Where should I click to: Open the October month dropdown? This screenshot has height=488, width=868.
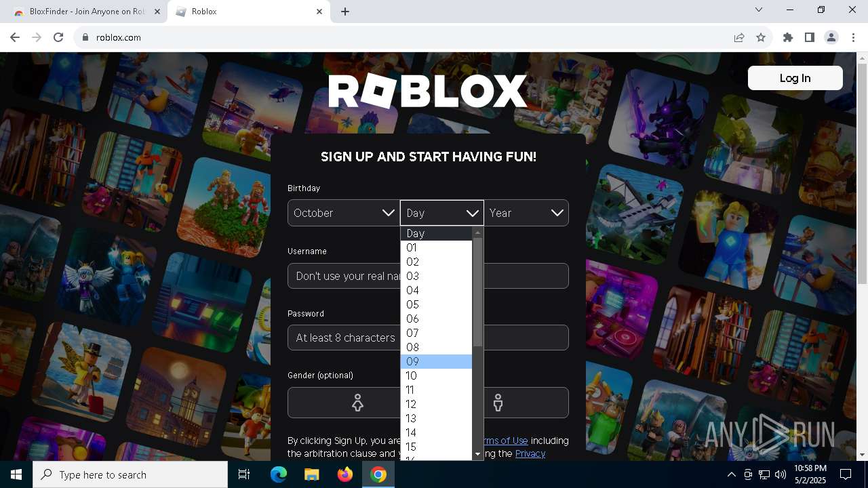click(x=344, y=213)
